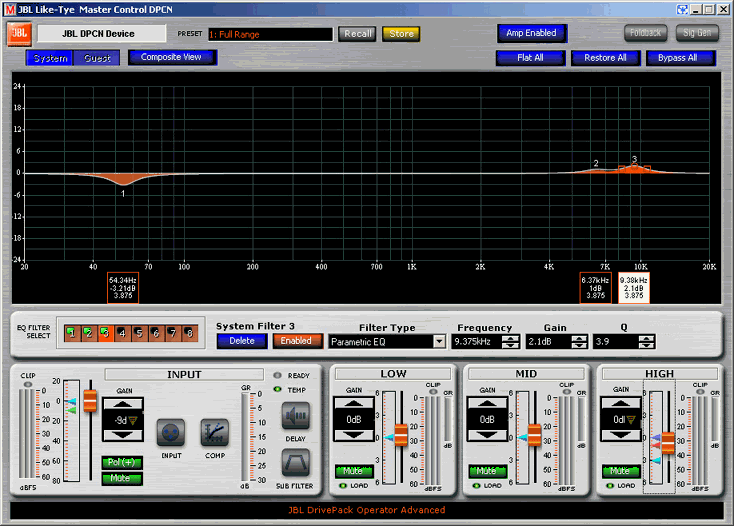
Task: Select EQ filter 1
Action: pos(72,333)
